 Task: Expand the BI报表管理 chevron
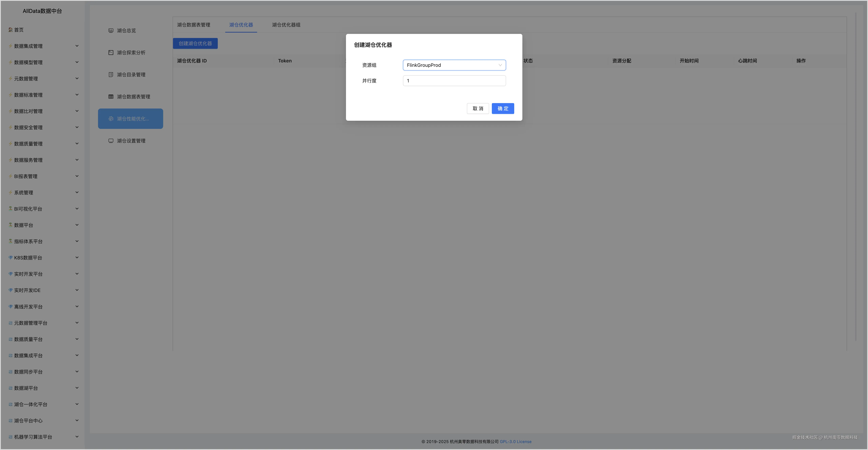(x=77, y=176)
